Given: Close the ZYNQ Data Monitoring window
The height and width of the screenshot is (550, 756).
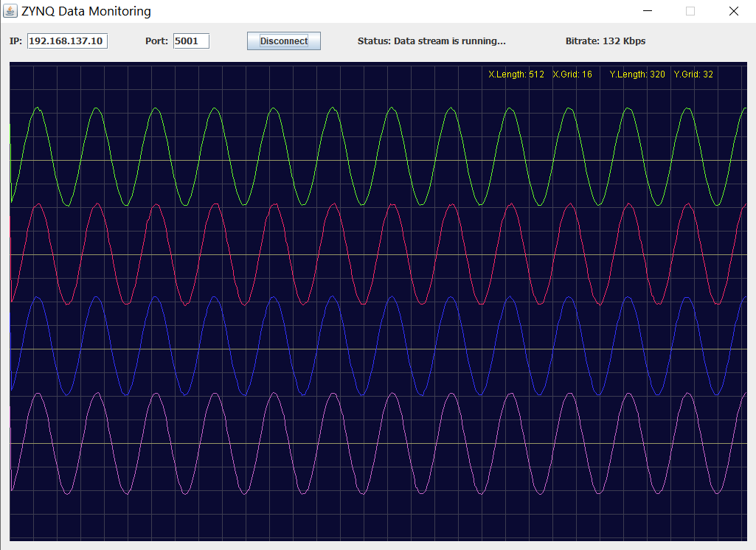Looking at the screenshot, I should [x=734, y=10].
